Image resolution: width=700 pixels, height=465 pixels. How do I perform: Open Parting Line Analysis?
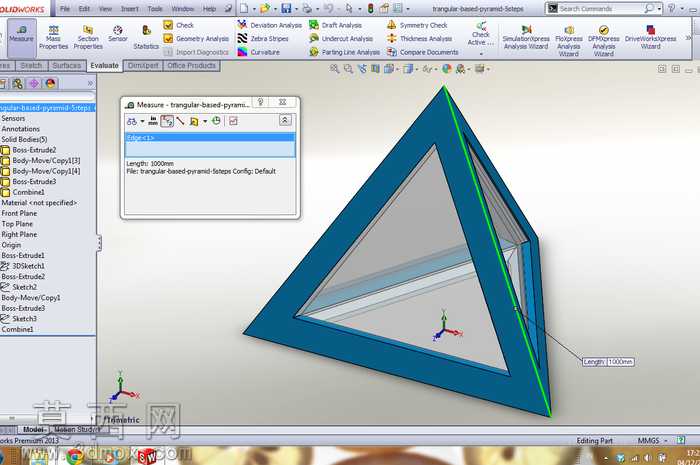pos(345,52)
